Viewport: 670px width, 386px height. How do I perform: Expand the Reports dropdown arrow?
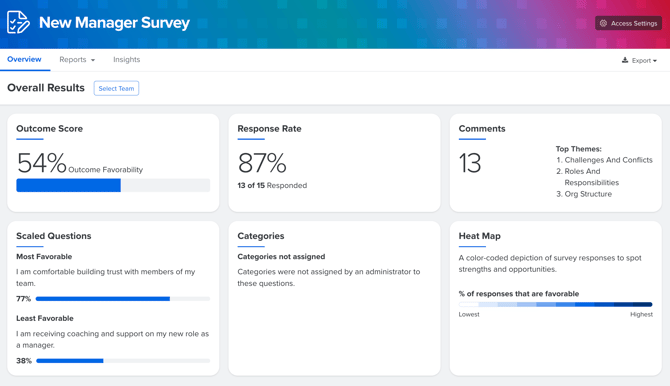[93, 60]
